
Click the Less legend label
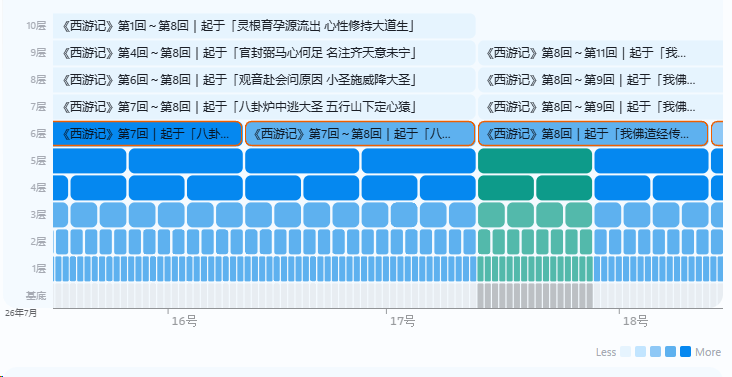pos(606,352)
